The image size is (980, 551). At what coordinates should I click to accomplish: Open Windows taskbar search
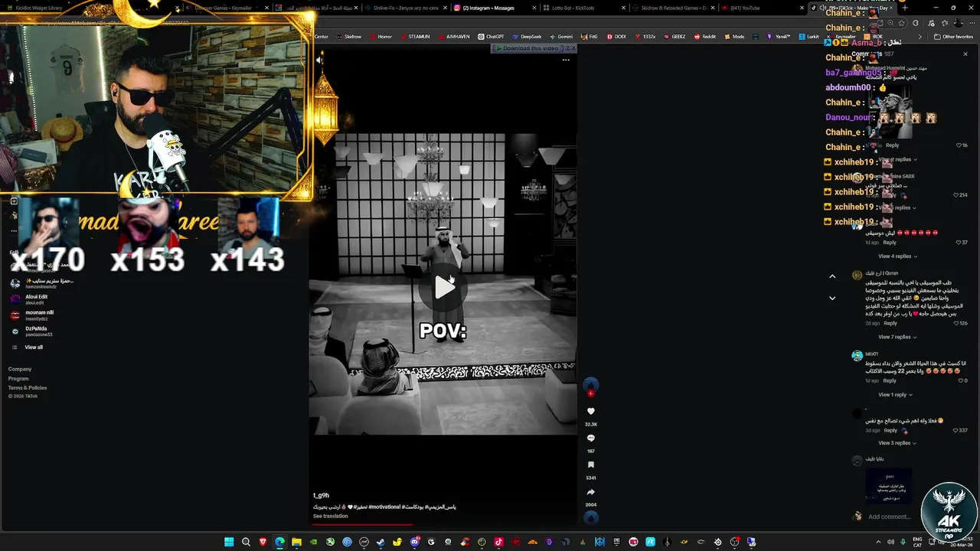(246, 542)
